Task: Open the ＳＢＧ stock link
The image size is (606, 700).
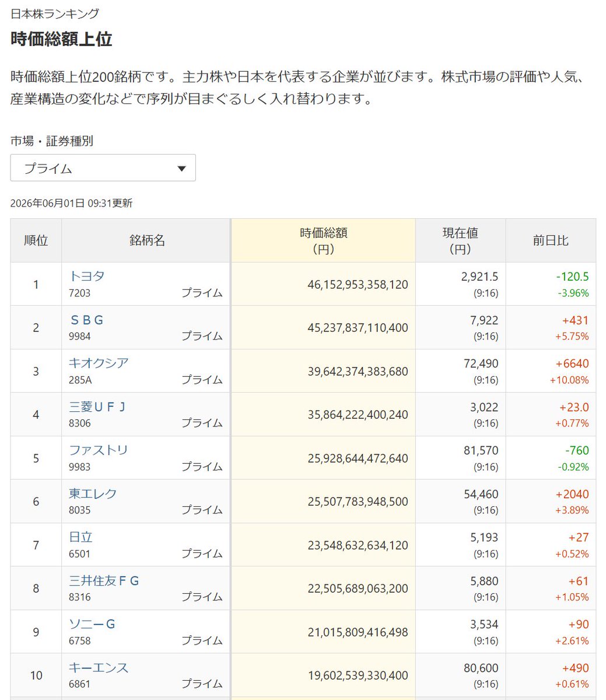Action: 86,320
